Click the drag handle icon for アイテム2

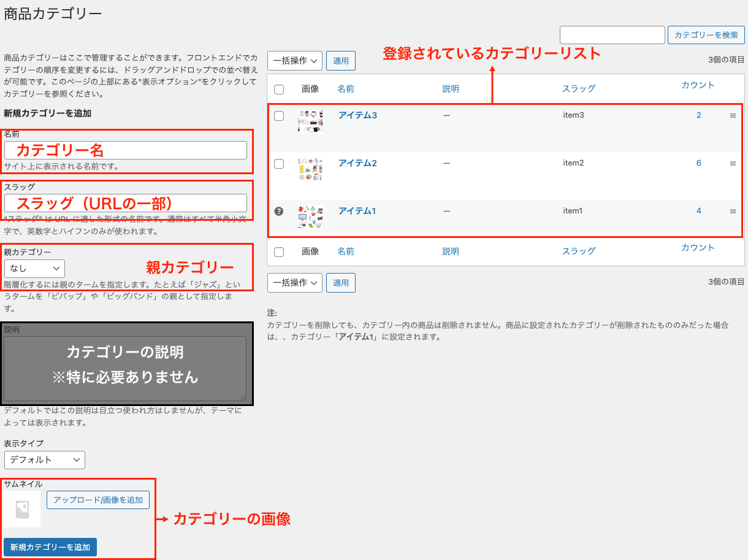click(733, 163)
